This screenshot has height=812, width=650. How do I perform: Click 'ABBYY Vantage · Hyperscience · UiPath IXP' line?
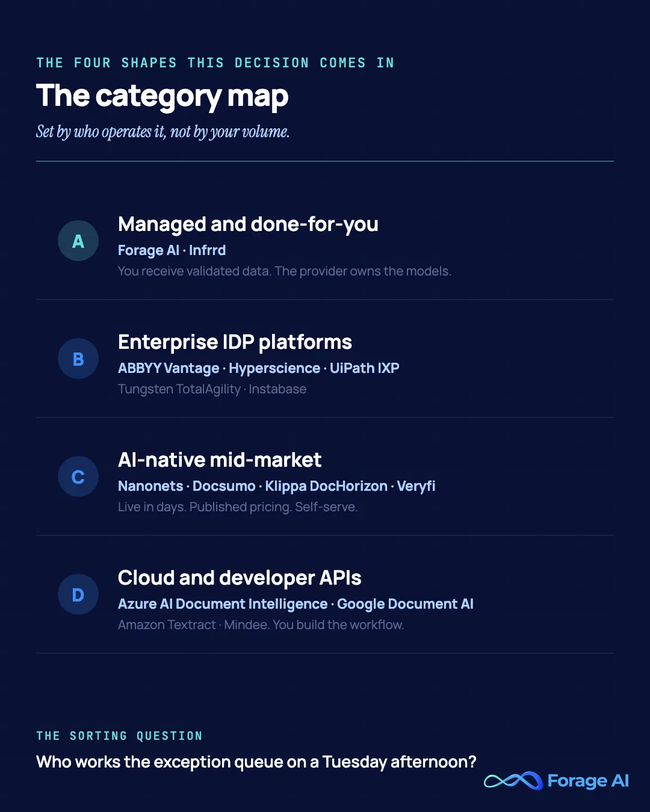[x=259, y=368]
